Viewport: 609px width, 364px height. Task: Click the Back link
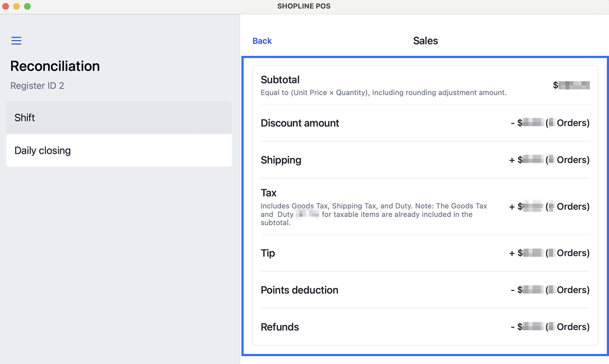click(x=262, y=41)
